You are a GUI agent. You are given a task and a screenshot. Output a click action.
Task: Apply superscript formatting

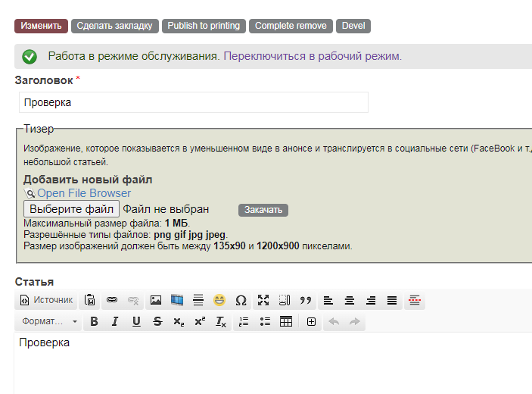[x=200, y=321]
